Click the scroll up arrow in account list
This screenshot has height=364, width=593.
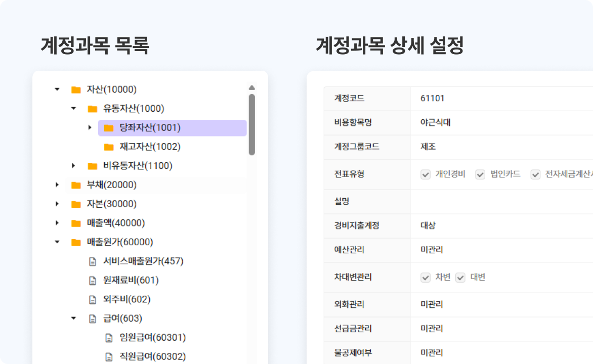click(x=252, y=87)
